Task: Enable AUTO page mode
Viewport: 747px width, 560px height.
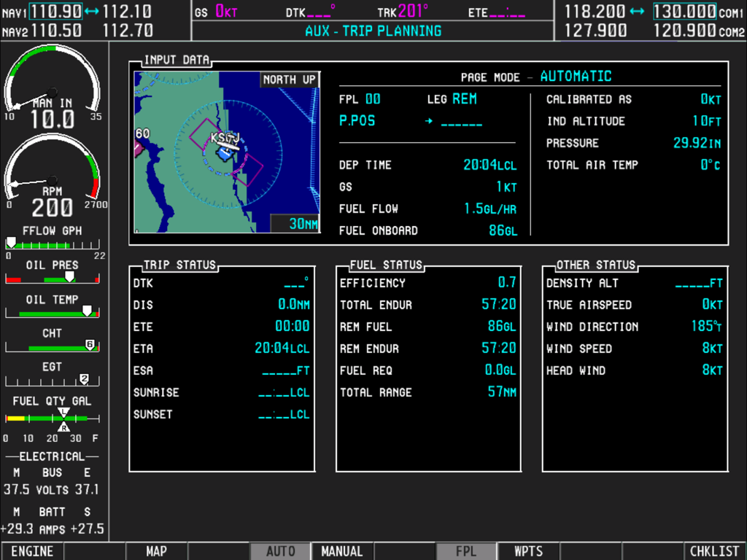Action: coord(280,551)
